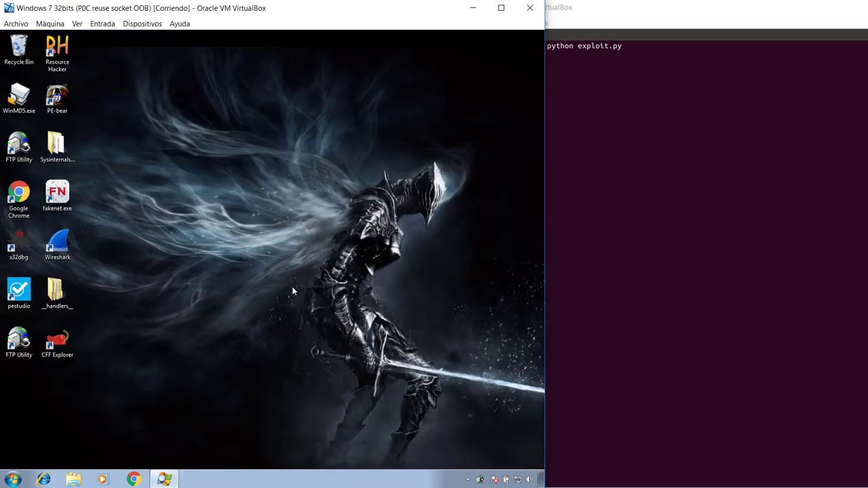Launch Chrome from the guest taskbar
Viewport: 868px width, 488px height.
[134, 479]
